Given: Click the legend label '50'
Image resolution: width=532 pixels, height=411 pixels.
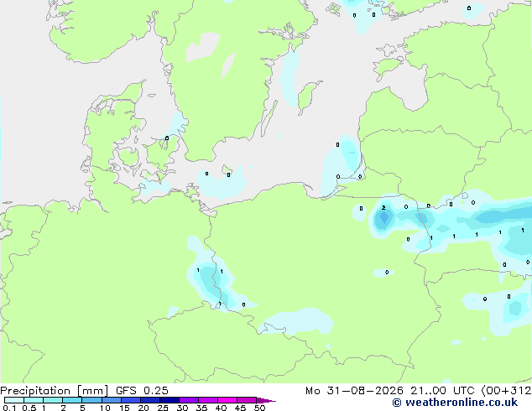Looking at the screenshot, I should click(x=259, y=408).
